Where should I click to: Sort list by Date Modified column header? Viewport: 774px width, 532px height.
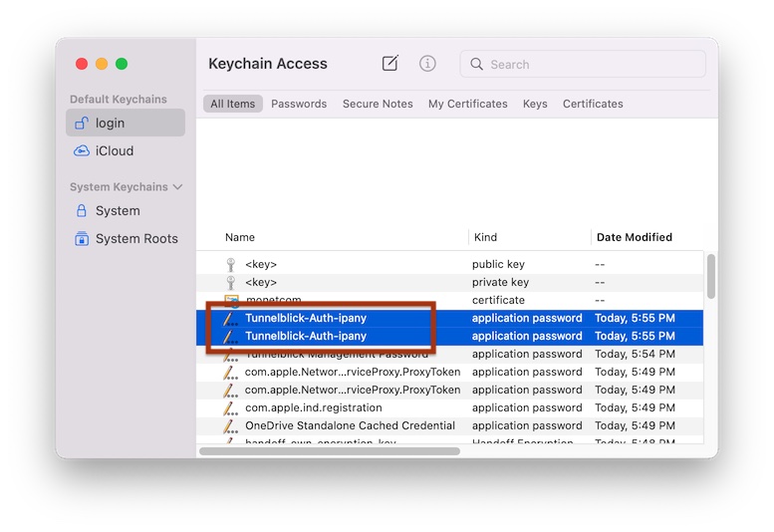pyautogui.click(x=635, y=237)
